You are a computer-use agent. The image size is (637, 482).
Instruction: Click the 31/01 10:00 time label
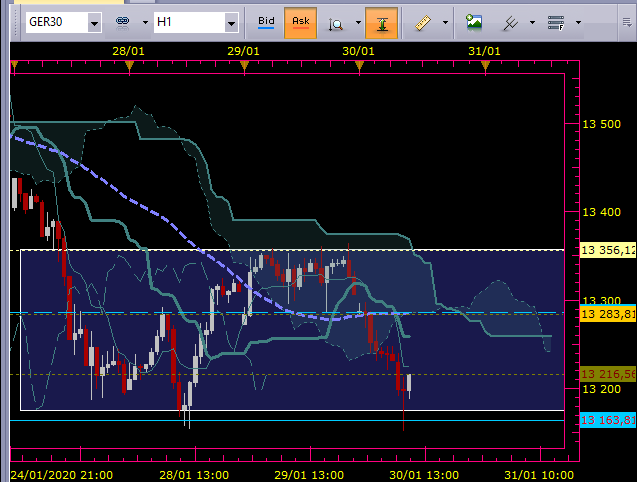pos(539,475)
